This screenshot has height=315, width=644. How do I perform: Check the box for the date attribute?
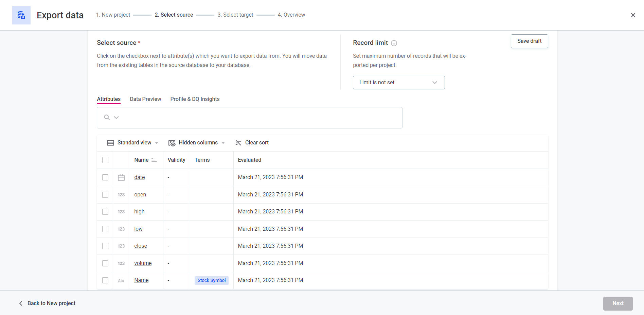pos(105,178)
